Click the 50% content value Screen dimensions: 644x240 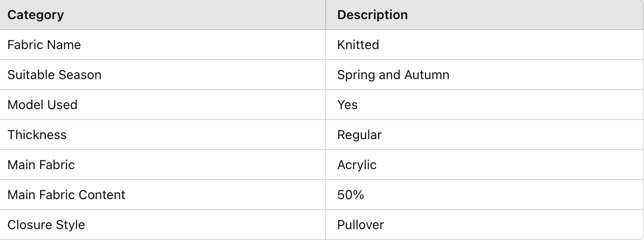point(350,195)
